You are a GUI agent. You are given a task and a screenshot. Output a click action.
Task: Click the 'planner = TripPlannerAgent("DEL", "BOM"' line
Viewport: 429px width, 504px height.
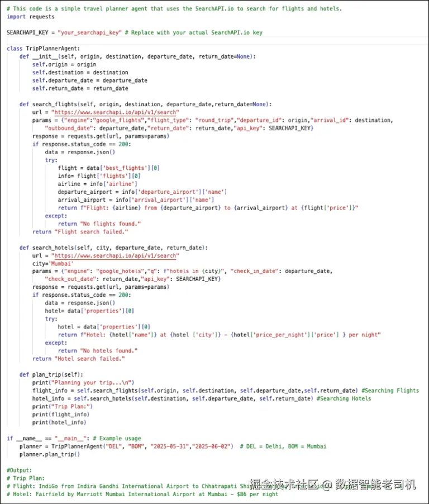point(126,446)
